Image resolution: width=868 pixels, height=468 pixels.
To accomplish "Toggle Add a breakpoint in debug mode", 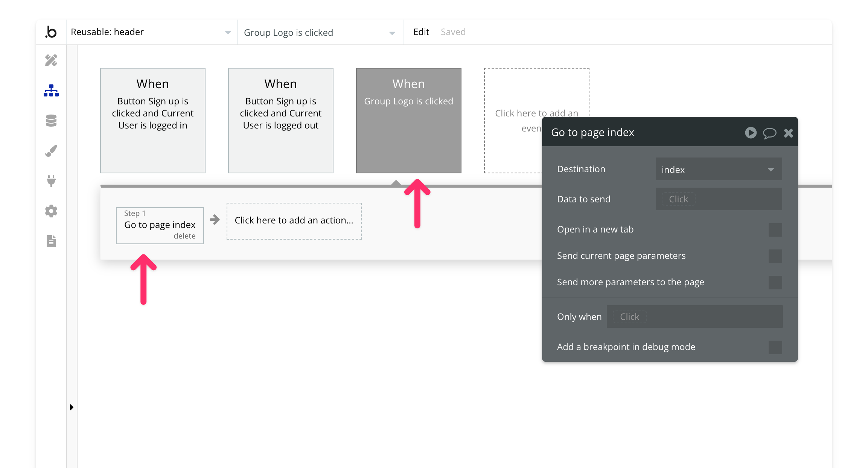I will (775, 347).
